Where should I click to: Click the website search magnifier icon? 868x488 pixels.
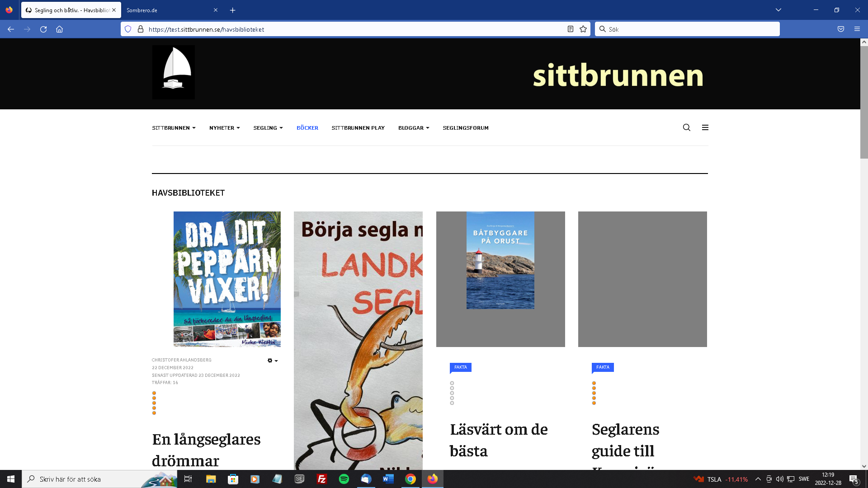point(686,127)
